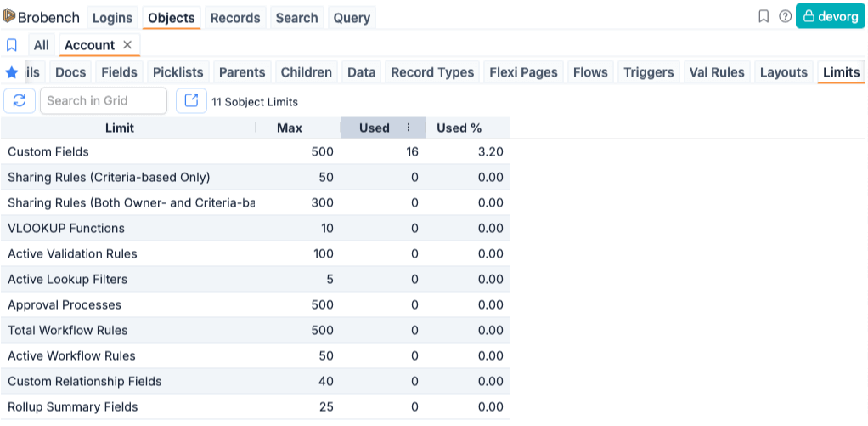868x426 pixels.
Task: Click the 11 Sobject Limits count label
Action: point(255,102)
